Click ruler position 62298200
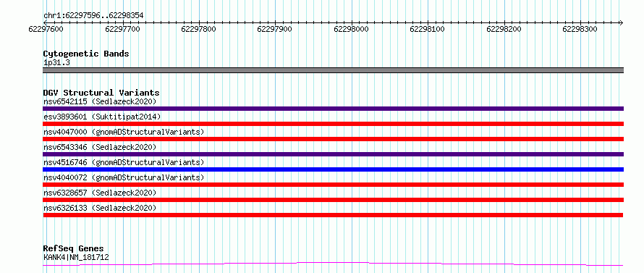 point(504,29)
